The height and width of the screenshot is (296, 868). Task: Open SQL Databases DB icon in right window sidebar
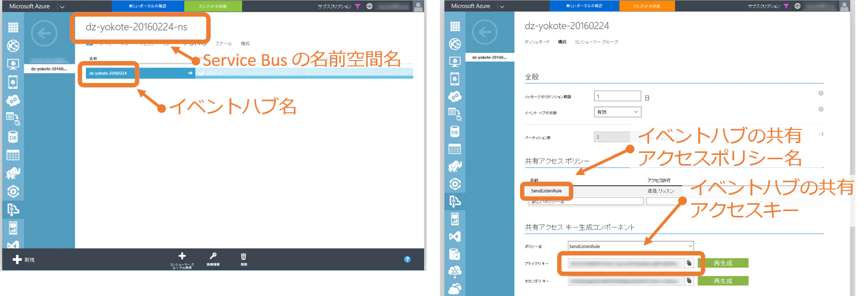point(455,132)
